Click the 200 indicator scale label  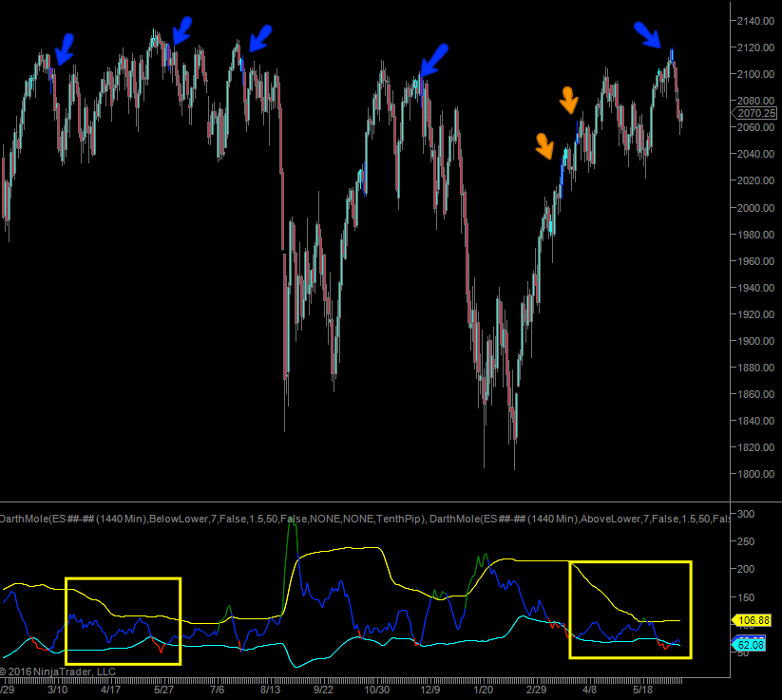(x=746, y=569)
